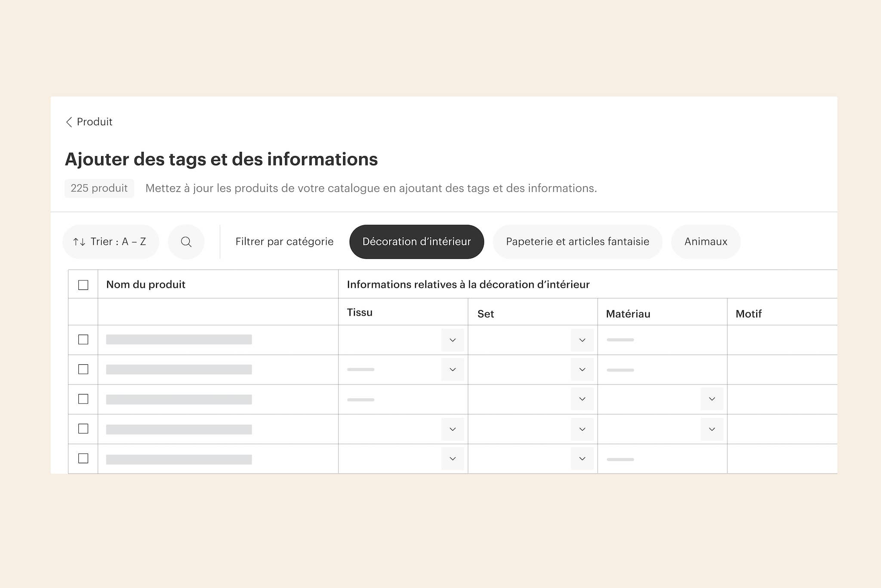Select the Décoration d'intérieur category filter

pos(416,242)
